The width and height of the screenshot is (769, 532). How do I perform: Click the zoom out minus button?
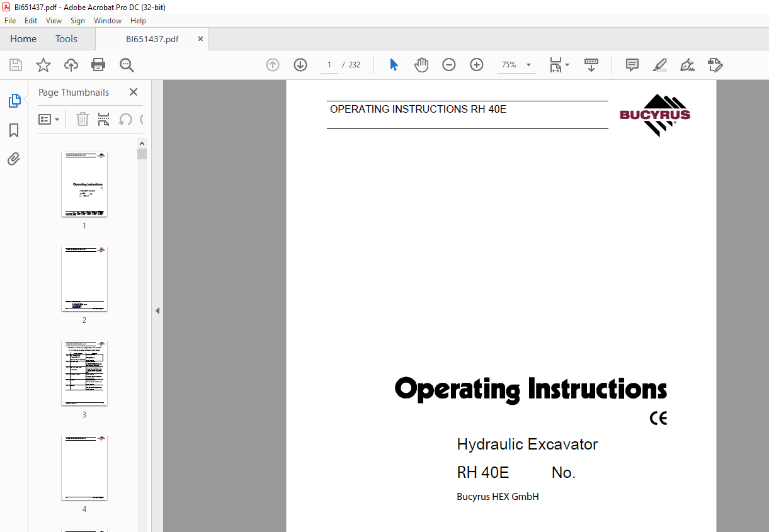tap(448, 65)
